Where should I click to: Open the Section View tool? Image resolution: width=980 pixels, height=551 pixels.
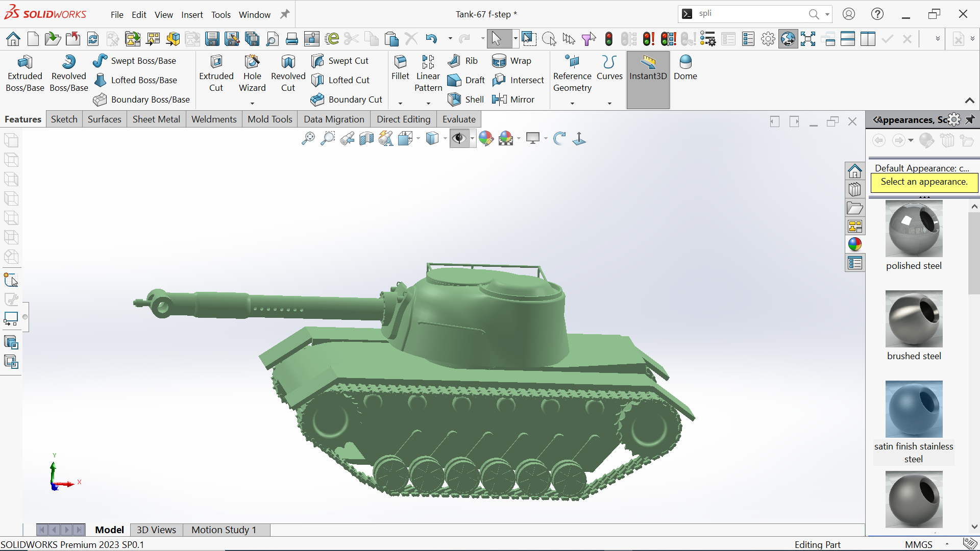366,138
